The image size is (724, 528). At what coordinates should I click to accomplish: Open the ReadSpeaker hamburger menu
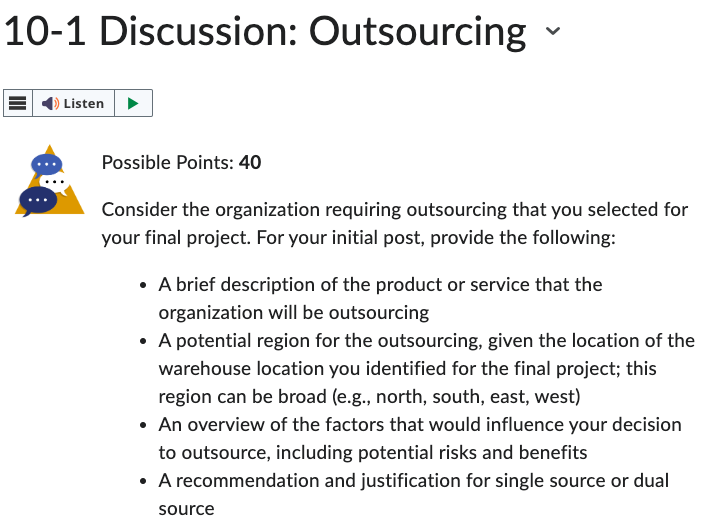(18, 103)
